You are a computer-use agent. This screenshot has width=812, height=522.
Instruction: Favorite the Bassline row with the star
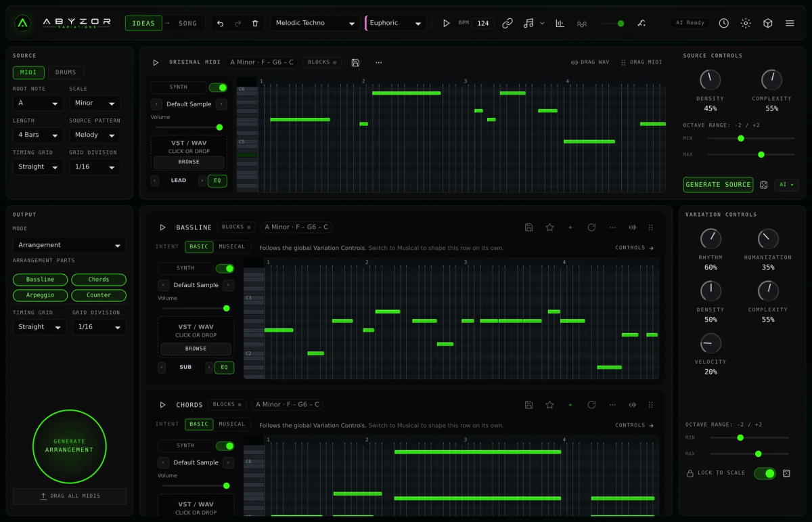[x=550, y=227]
